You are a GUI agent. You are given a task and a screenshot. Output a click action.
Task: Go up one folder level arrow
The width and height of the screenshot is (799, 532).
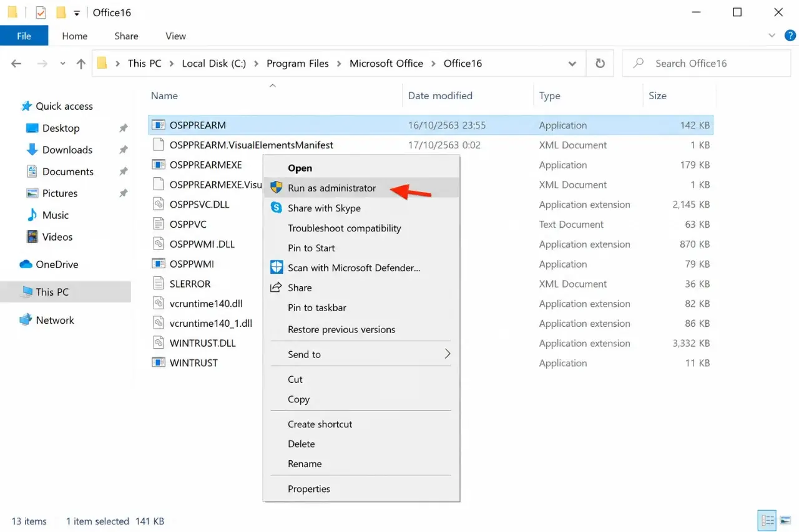[81, 64]
